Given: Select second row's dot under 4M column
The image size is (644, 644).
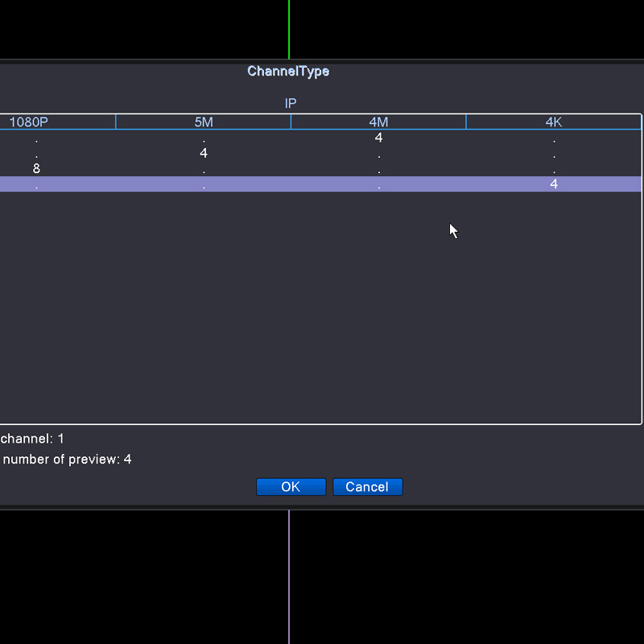Looking at the screenshot, I should pyautogui.click(x=378, y=155).
